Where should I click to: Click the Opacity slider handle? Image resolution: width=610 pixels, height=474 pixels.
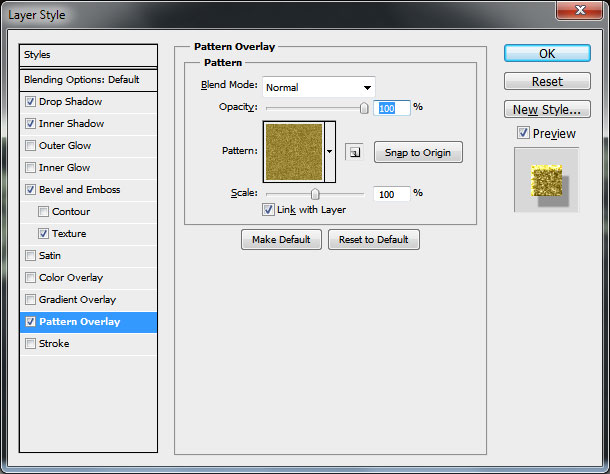tap(364, 108)
